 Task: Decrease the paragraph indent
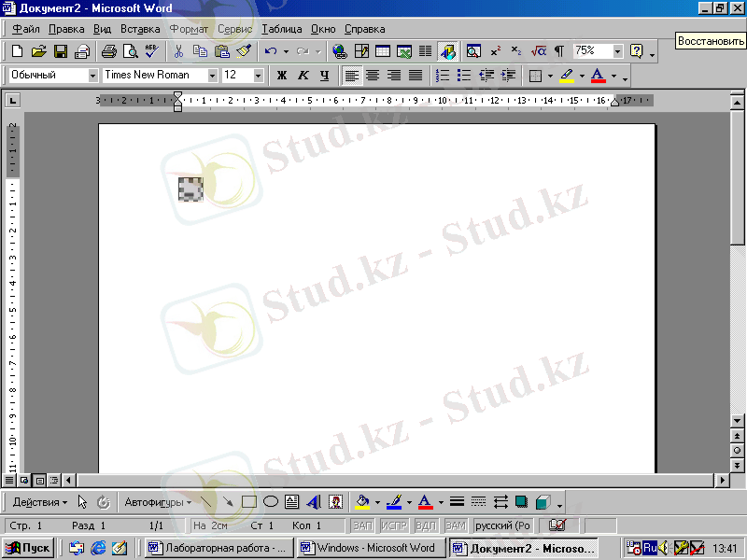[486, 76]
